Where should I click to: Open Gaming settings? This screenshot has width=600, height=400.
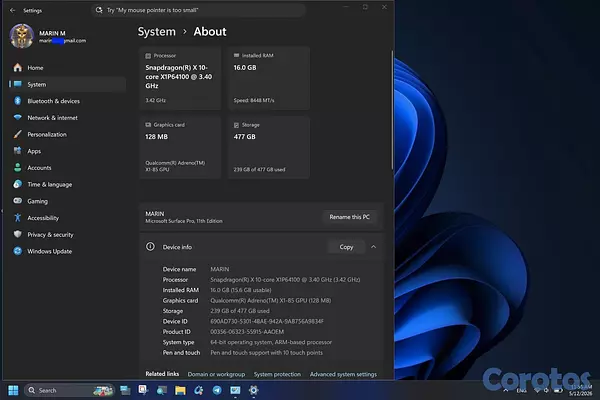coord(67,201)
